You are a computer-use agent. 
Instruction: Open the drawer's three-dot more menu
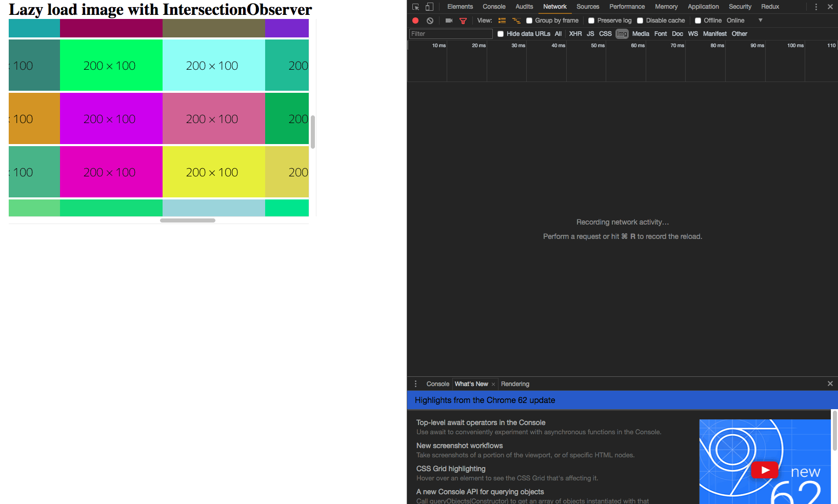[415, 384]
